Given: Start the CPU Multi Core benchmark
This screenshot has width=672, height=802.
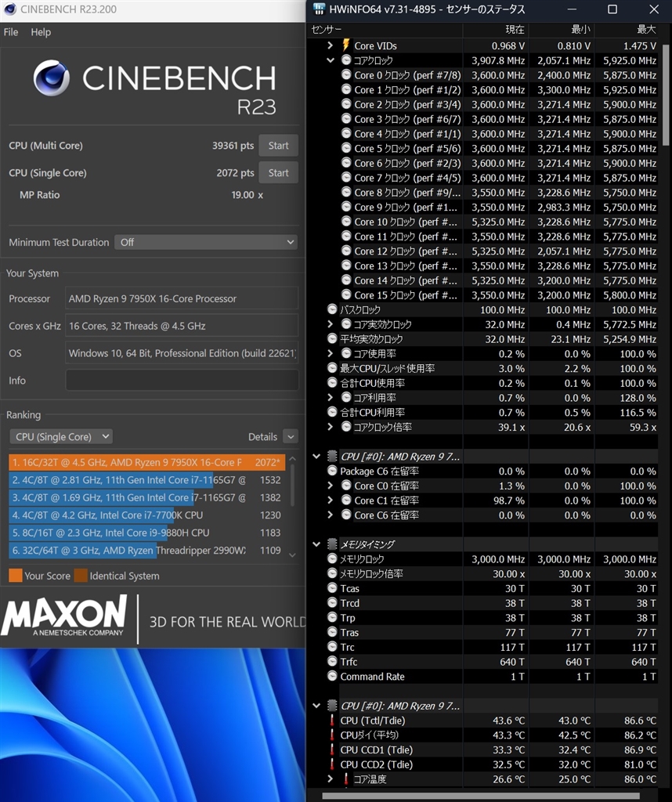Looking at the screenshot, I should click(278, 145).
